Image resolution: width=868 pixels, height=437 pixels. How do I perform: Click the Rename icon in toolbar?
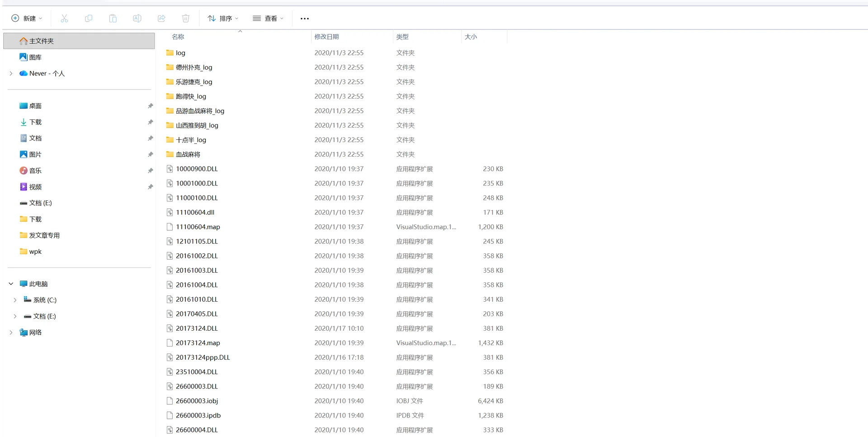[137, 19]
